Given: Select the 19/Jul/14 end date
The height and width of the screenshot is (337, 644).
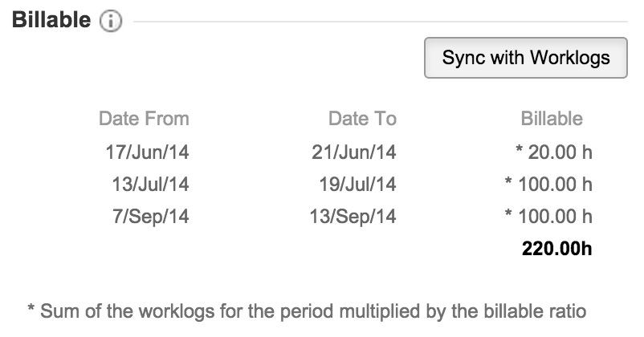Looking at the screenshot, I should [357, 185].
